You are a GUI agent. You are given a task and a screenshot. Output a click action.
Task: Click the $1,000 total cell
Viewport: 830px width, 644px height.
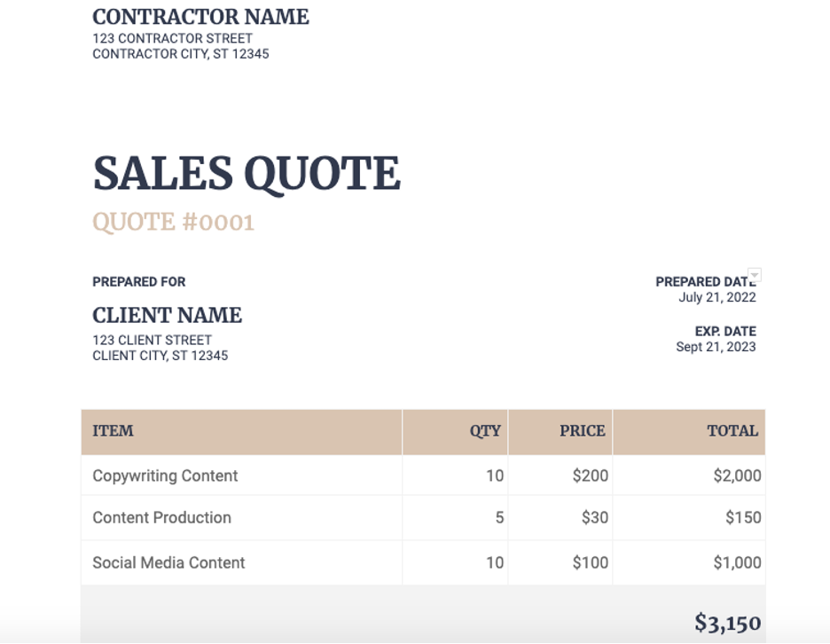[737, 562]
